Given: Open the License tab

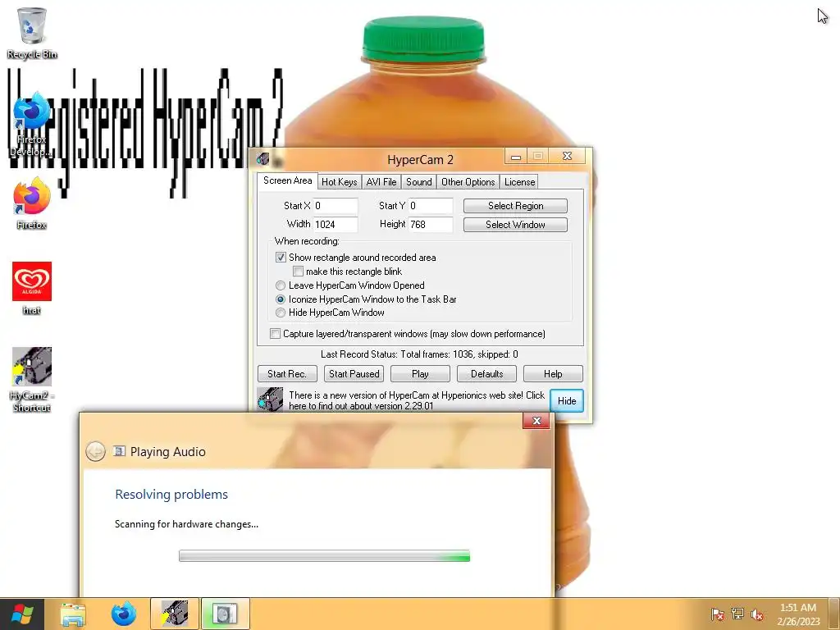Looking at the screenshot, I should coord(519,181).
